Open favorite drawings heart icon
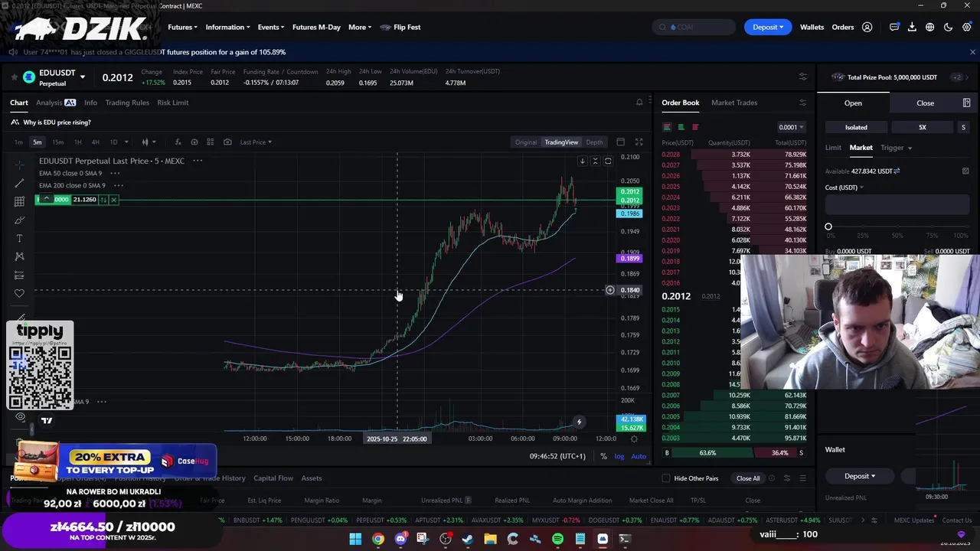Image resolution: width=980 pixels, height=551 pixels. (x=19, y=293)
